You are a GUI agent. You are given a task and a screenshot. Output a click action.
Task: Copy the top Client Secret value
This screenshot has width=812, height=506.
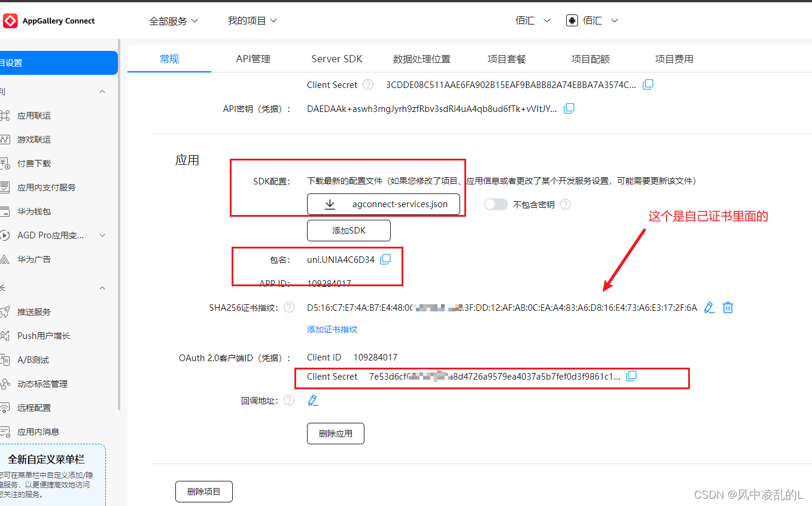point(648,84)
